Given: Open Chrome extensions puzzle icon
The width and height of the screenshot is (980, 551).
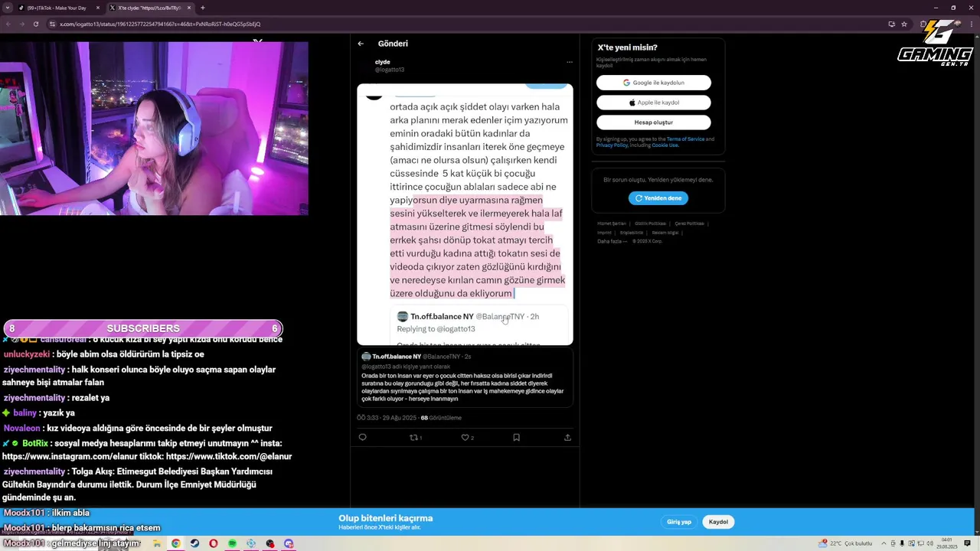Looking at the screenshot, I should click(x=924, y=24).
